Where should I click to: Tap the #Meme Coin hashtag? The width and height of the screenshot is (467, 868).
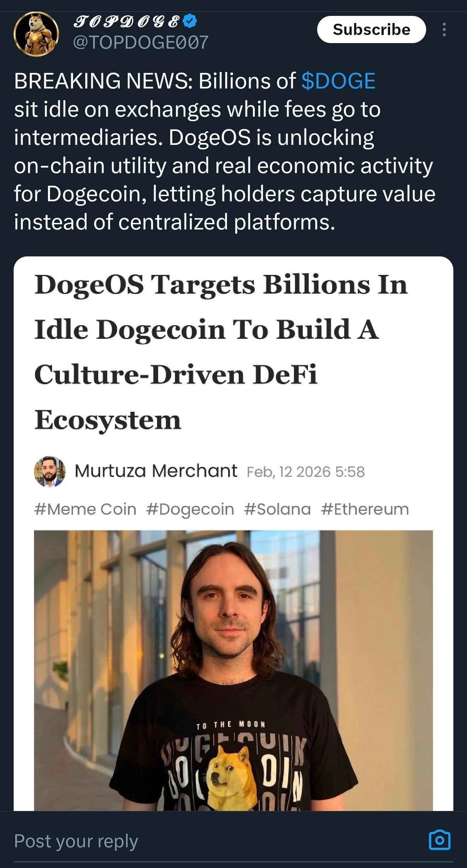85,509
